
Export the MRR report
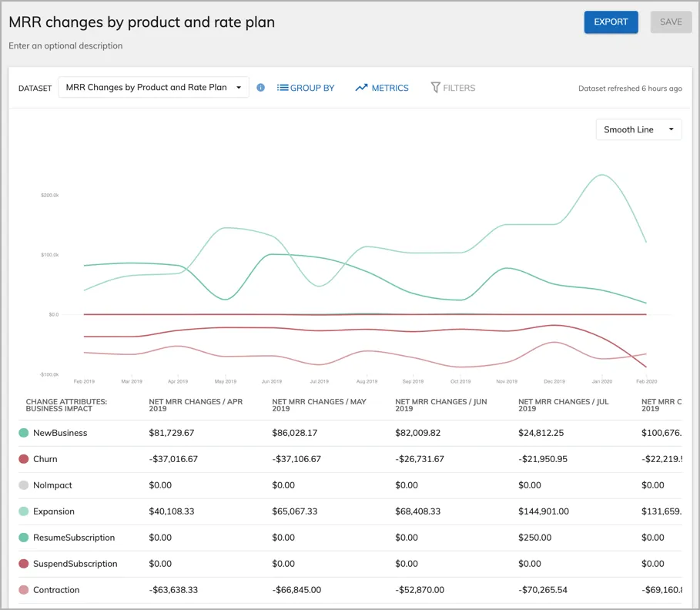point(611,22)
